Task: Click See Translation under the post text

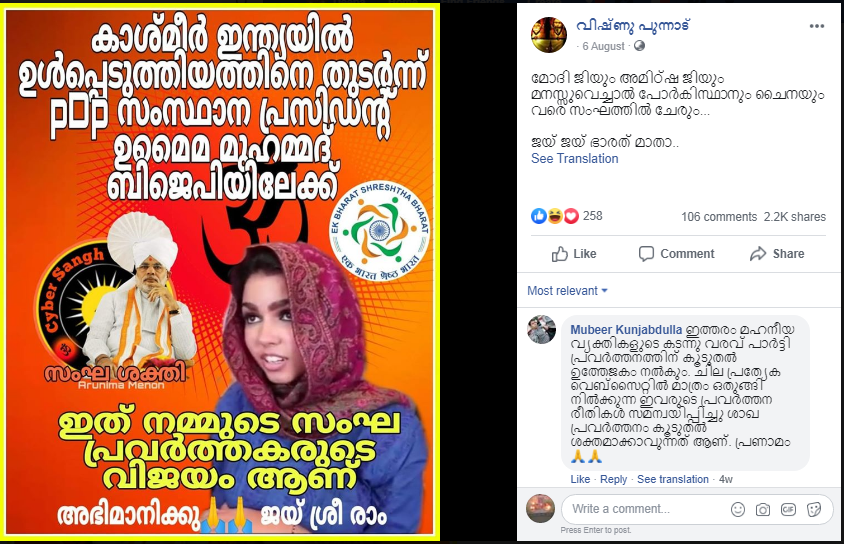Action: (x=574, y=159)
